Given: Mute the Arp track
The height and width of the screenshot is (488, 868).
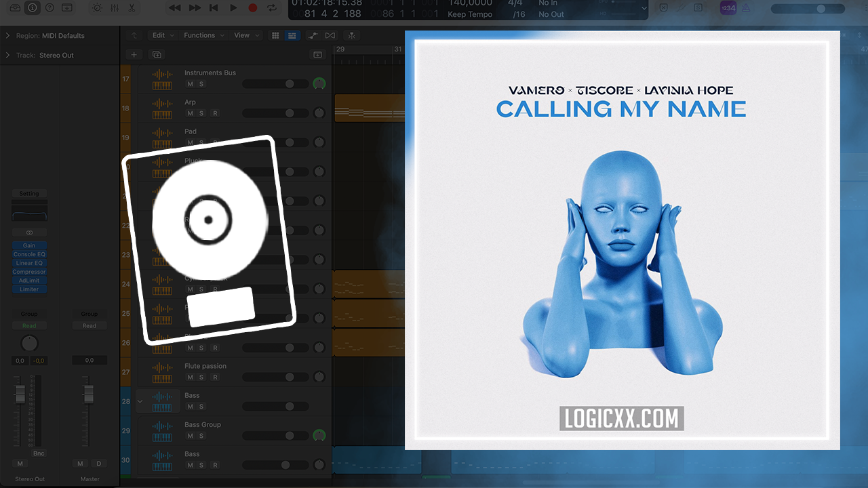Looking at the screenshot, I should pyautogui.click(x=191, y=113).
